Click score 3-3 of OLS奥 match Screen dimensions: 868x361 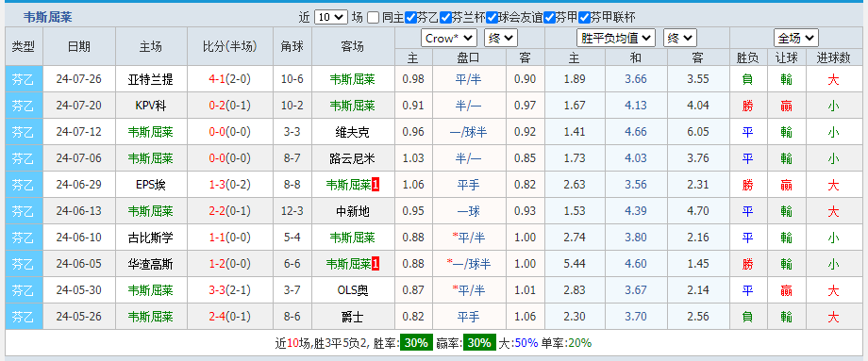(x=216, y=290)
